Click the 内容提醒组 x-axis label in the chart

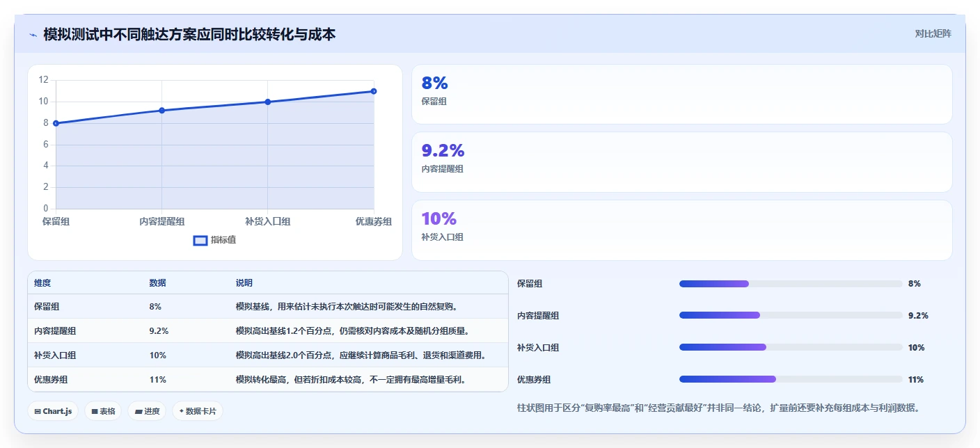click(x=161, y=221)
